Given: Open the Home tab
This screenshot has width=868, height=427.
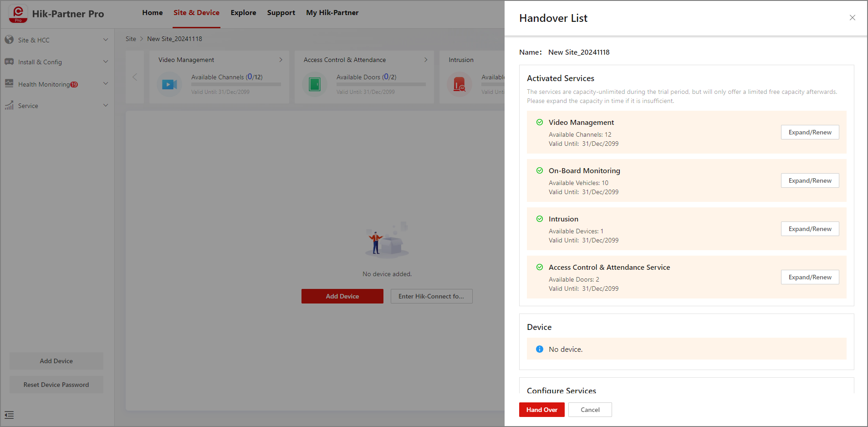Looking at the screenshot, I should 152,13.
